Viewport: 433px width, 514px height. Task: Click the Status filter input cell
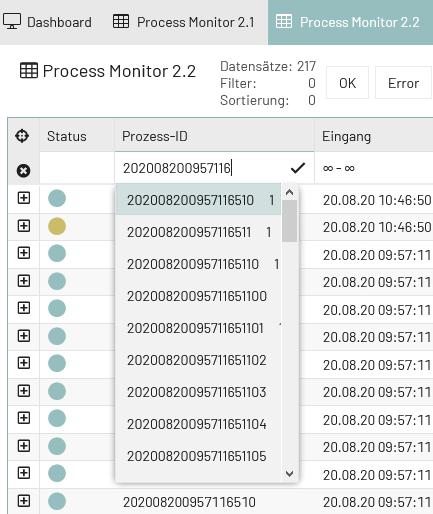pos(77,168)
